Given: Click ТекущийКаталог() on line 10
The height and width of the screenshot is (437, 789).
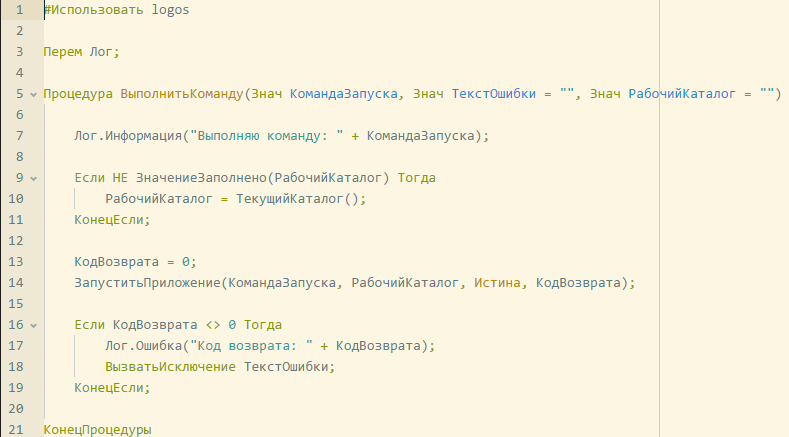Looking at the screenshot, I should pos(297,199).
